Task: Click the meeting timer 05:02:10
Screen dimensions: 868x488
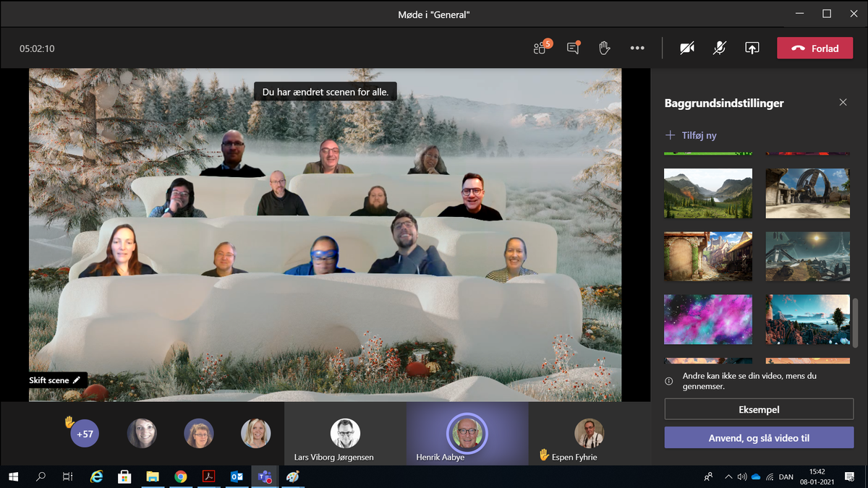Action: 37,48
